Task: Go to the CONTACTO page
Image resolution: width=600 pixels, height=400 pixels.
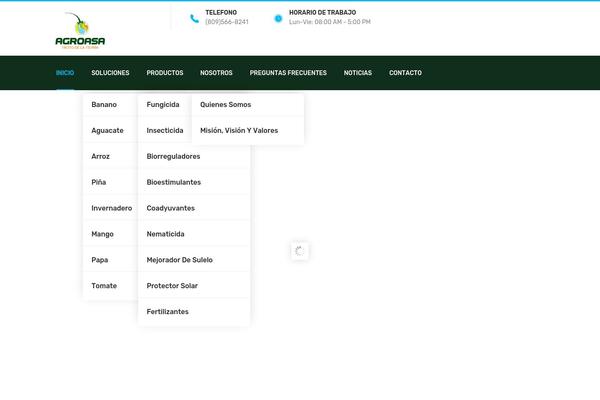Action: (x=406, y=73)
